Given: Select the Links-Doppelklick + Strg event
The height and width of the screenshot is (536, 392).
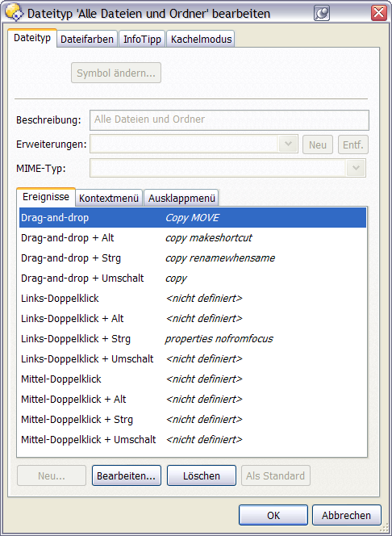Looking at the screenshot, I should pos(193,339).
